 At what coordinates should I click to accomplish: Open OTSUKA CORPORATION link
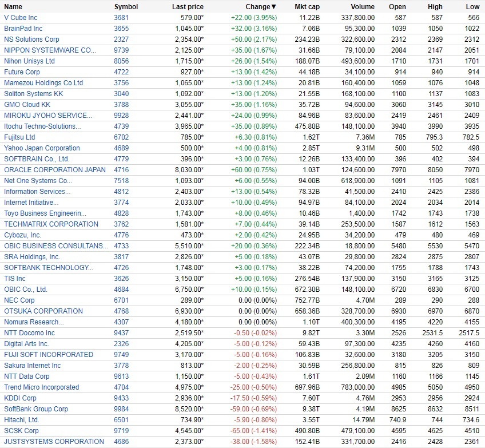[x=43, y=311]
